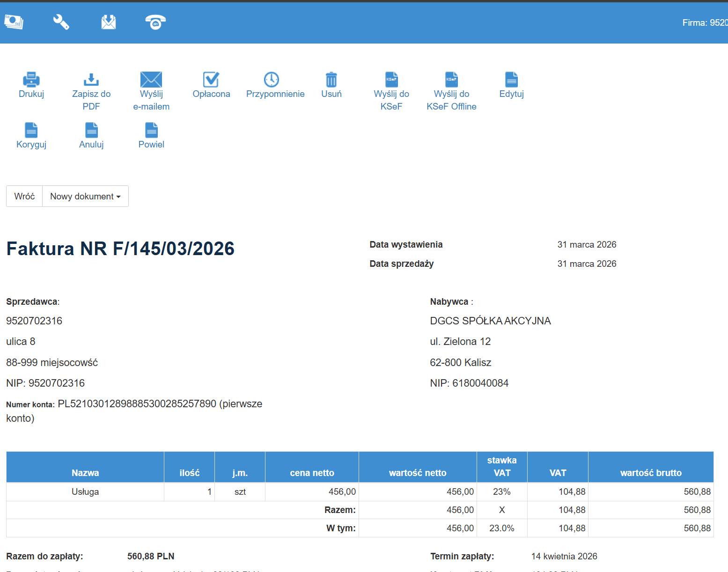Delete invoice with Usuń trash icon
The height and width of the screenshot is (572, 728).
click(x=331, y=80)
